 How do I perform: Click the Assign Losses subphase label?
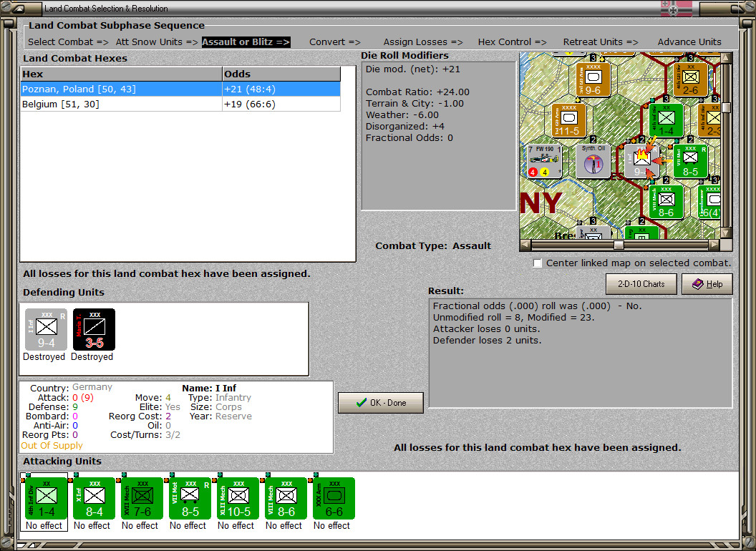pos(423,42)
